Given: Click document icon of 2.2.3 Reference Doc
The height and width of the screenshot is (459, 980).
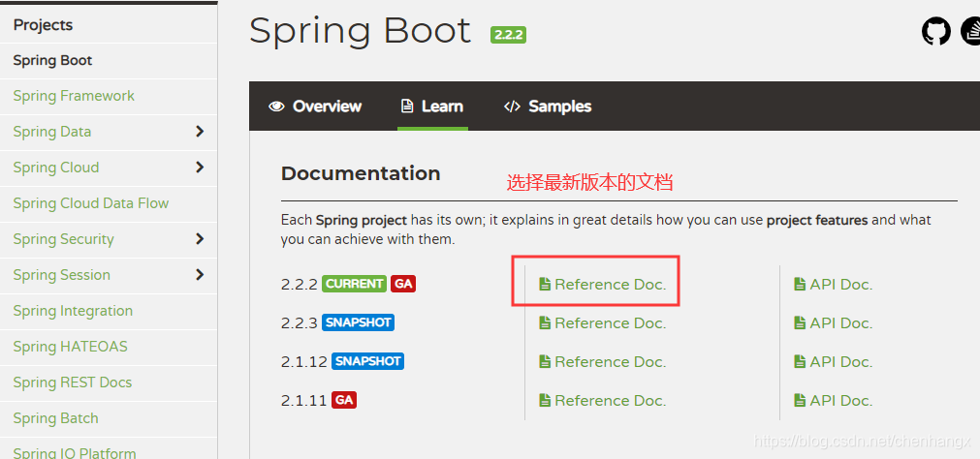Looking at the screenshot, I should tap(545, 322).
